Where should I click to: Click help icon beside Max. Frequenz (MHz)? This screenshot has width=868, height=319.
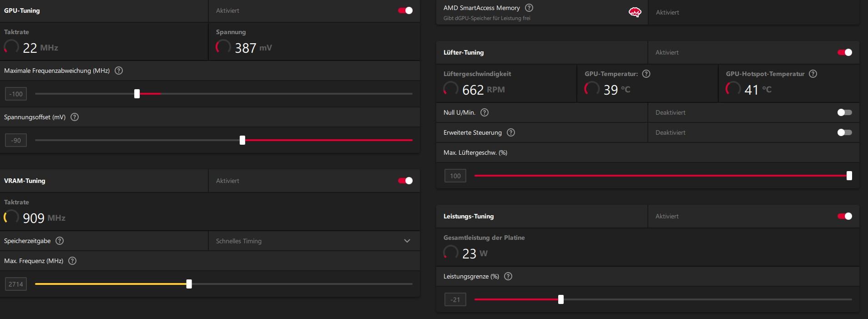[72, 261]
